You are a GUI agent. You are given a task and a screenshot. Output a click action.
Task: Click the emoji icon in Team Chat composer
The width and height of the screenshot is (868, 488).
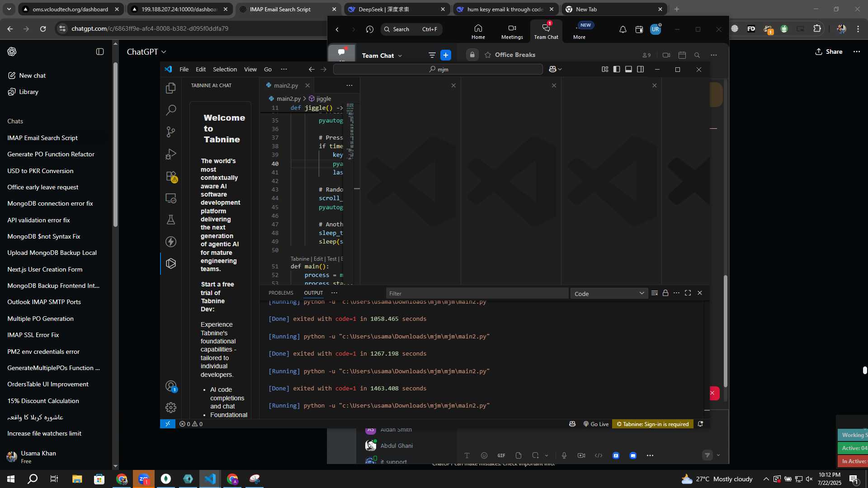pyautogui.click(x=484, y=455)
